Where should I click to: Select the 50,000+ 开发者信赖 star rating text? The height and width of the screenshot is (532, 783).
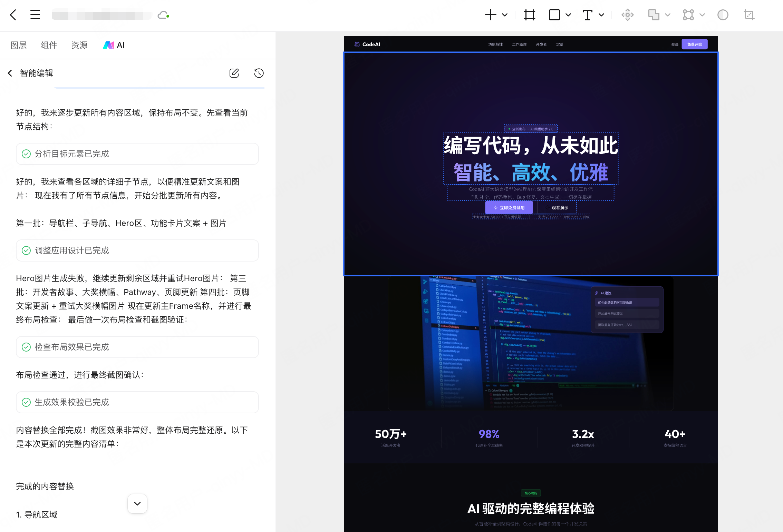tap(497, 217)
